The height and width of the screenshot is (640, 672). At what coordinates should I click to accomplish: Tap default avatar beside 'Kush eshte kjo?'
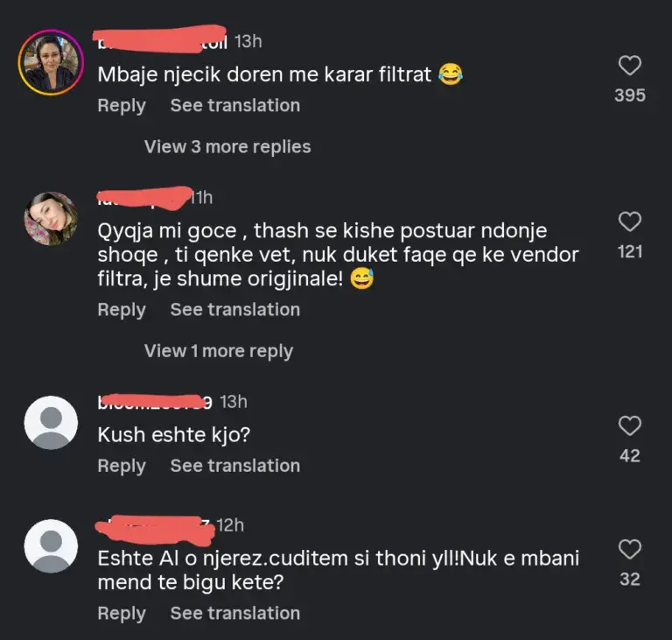tap(51, 423)
